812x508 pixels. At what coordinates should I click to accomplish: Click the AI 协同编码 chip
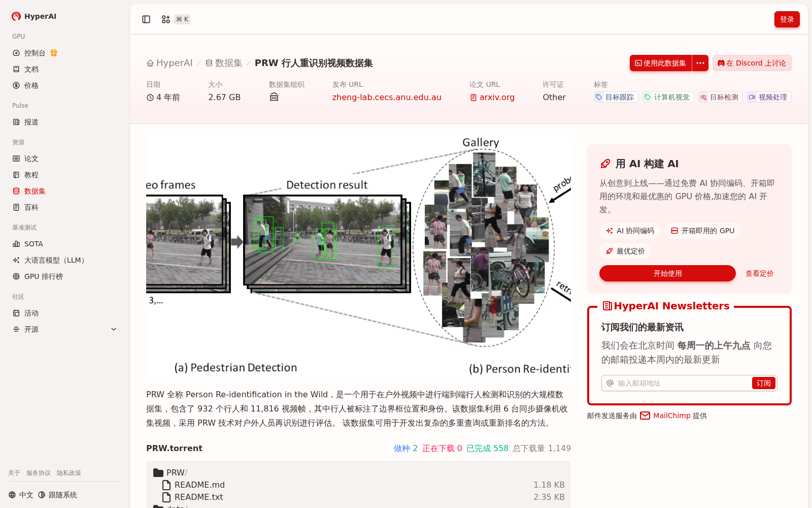coord(630,231)
